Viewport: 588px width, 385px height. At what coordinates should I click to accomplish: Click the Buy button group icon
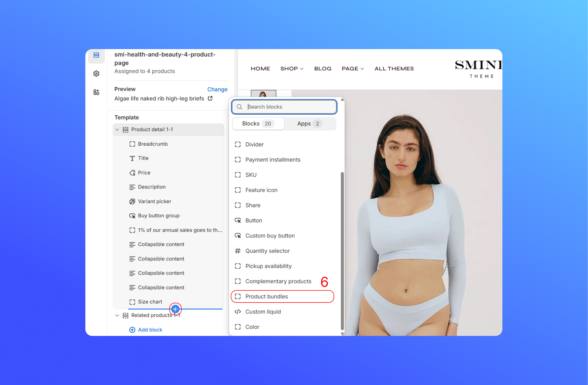132,216
